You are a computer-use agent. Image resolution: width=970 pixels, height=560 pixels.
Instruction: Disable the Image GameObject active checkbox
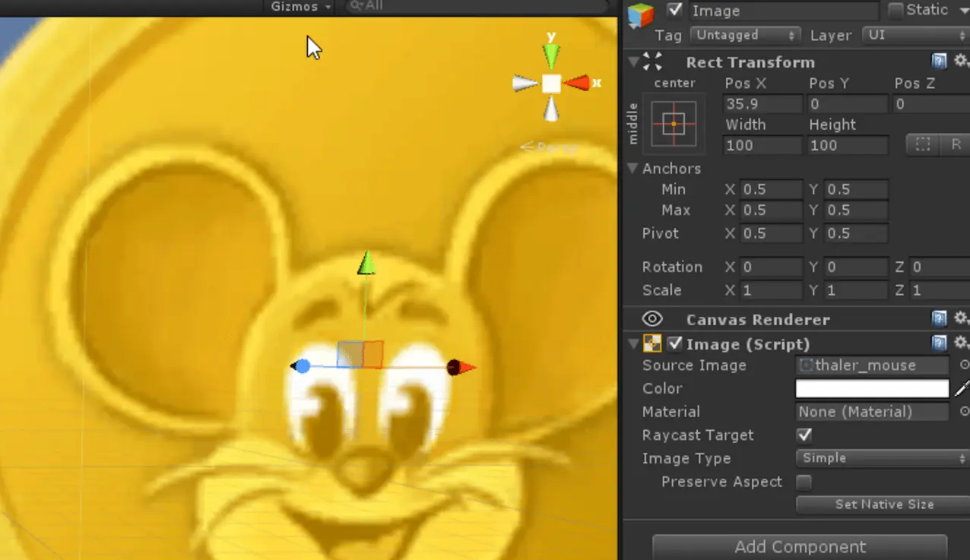[x=674, y=11]
